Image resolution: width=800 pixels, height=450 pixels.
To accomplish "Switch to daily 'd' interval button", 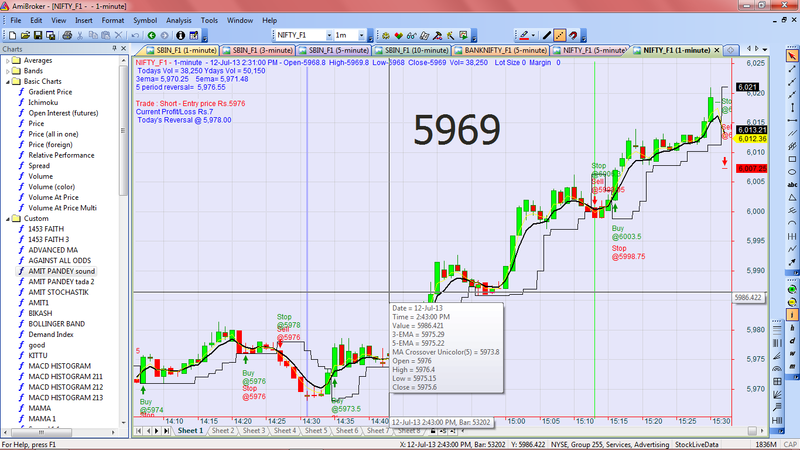I will click(x=792, y=340).
